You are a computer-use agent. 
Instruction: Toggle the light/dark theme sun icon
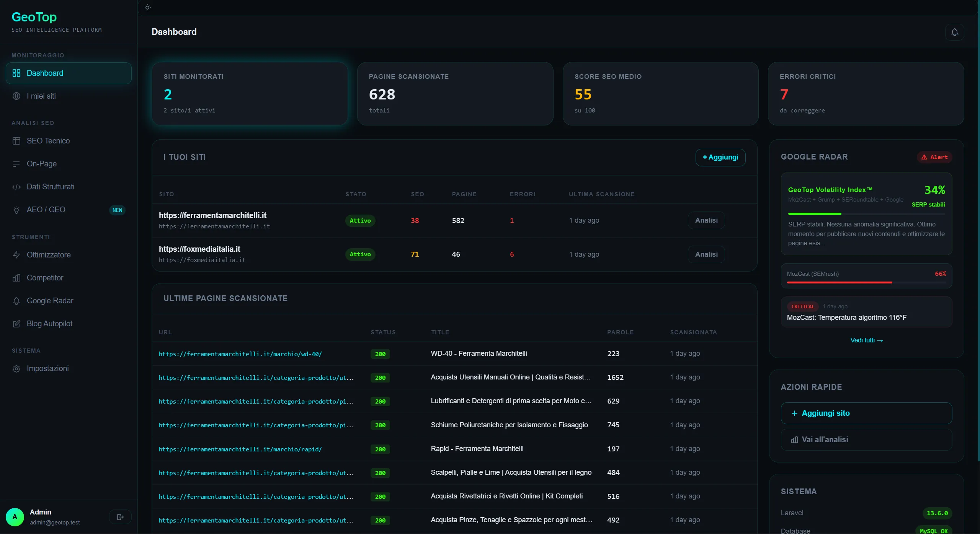click(x=147, y=8)
